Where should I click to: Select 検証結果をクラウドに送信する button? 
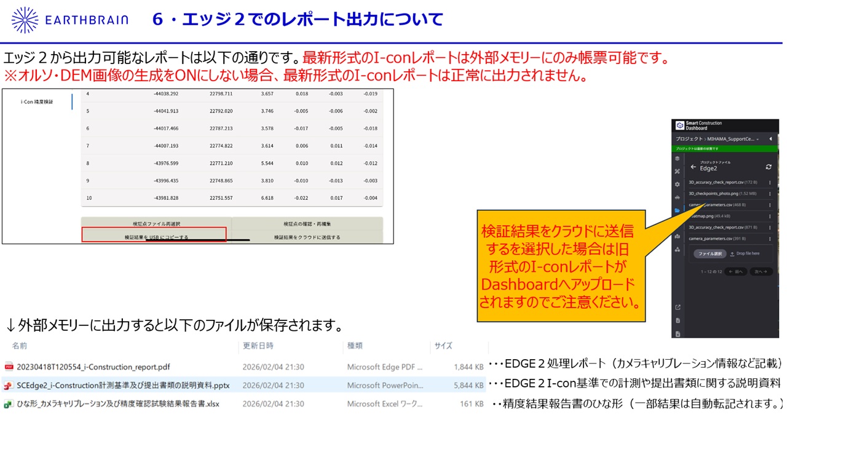pos(307,237)
